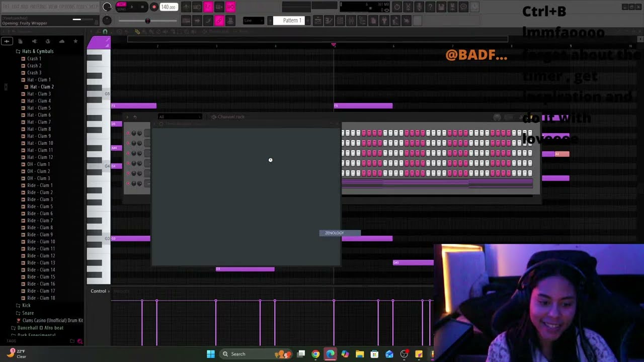Select the Hat - Clam 2 sample

tap(42, 86)
